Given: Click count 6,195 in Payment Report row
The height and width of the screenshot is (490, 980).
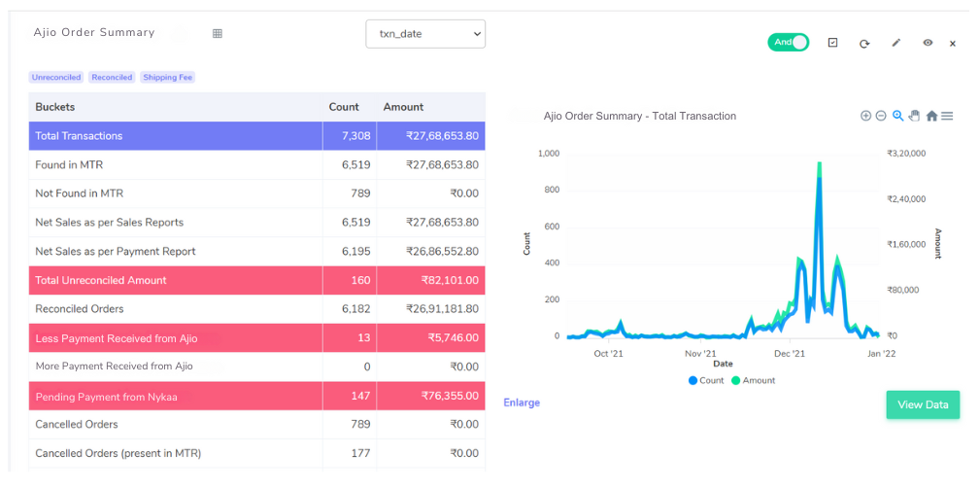Looking at the screenshot, I should [x=356, y=252].
